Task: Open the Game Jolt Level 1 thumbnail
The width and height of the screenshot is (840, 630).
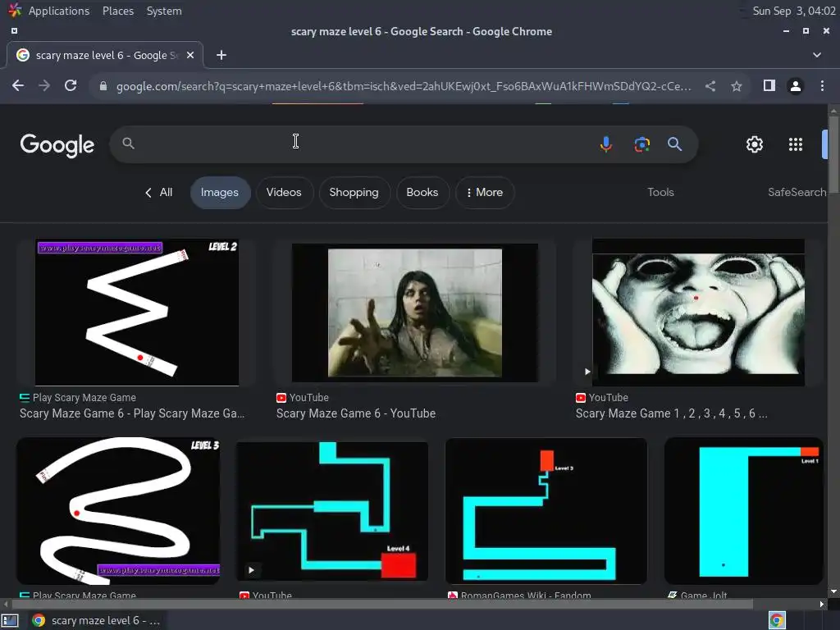Action: point(743,510)
